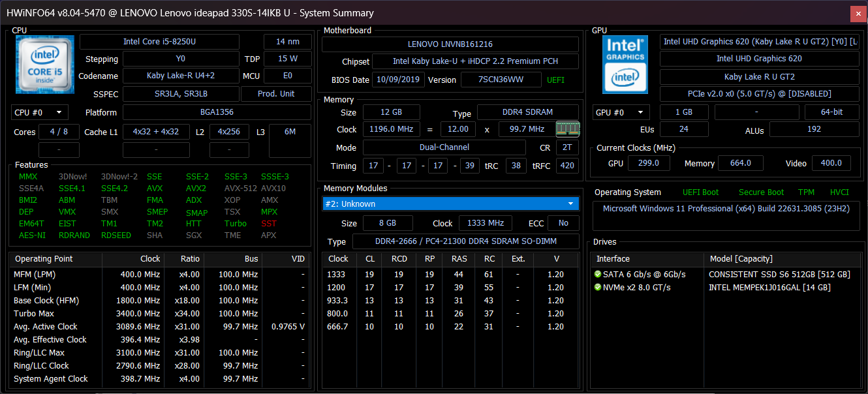Click the PCIe v2.0 x0 DISABLED field
Viewport: 868px width, 394px height.
click(759, 94)
